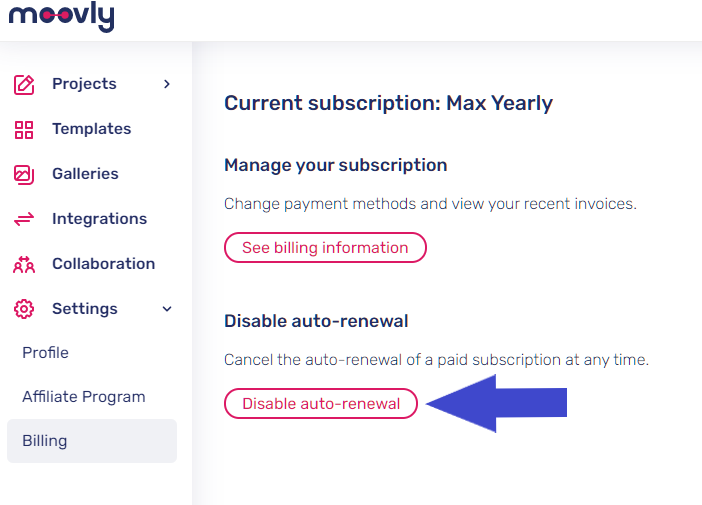Screen dimensions: 702x505
Task: Click the Moovly logo
Action: click(x=61, y=17)
